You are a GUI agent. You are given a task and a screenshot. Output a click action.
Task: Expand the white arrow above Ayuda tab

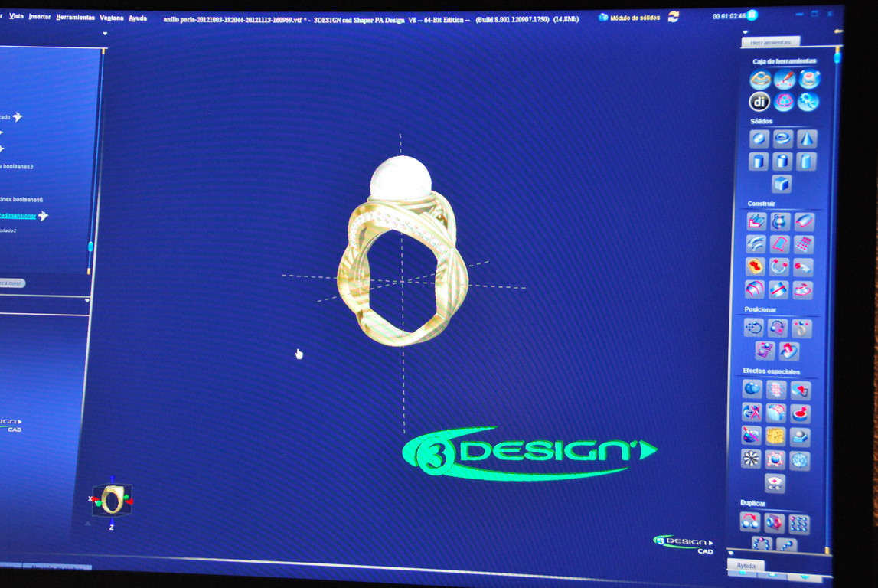pyautogui.click(x=729, y=552)
